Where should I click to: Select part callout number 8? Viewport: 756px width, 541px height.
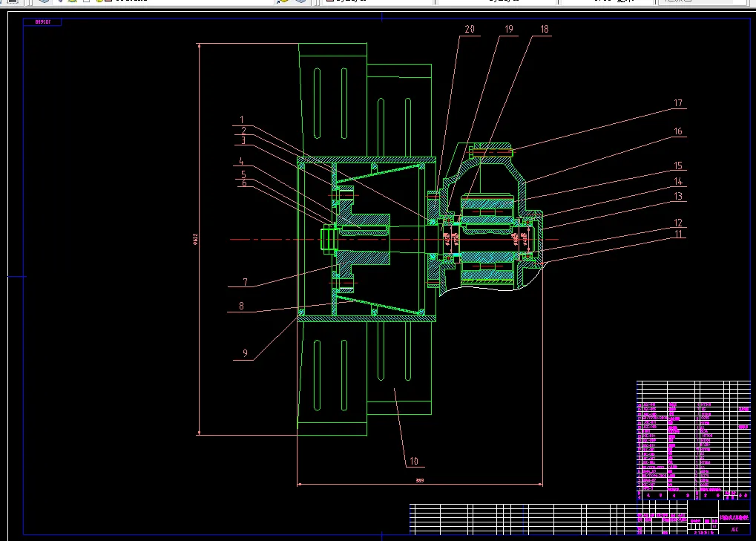click(241, 306)
